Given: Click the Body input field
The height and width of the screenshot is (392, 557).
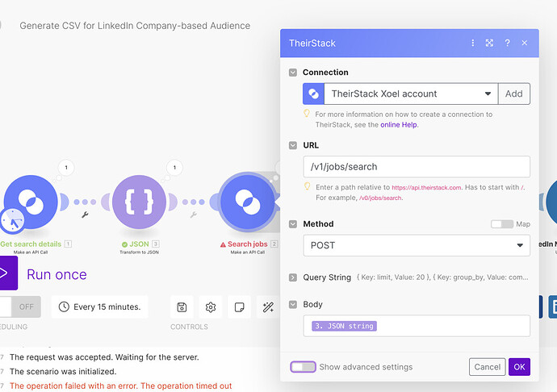Looking at the screenshot, I should [417, 326].
